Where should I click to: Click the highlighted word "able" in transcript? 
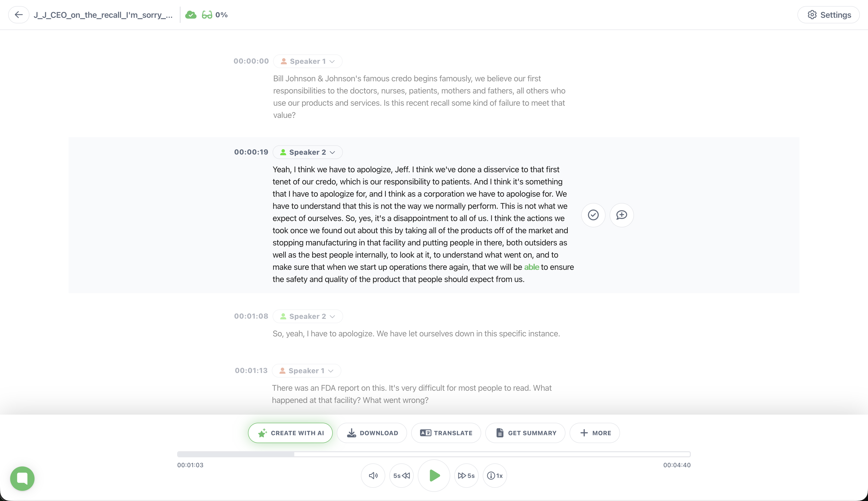531,267
